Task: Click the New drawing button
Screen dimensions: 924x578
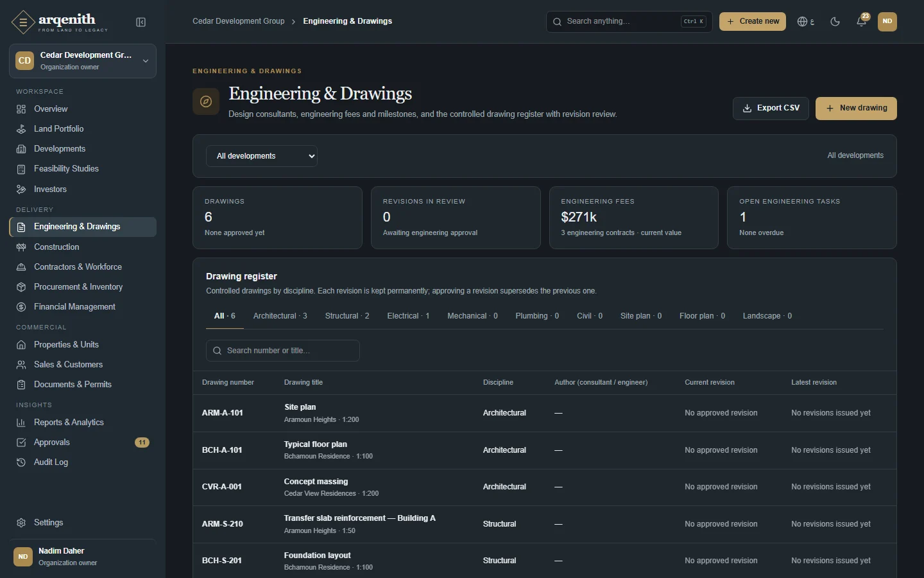Action: coord(856,109)
